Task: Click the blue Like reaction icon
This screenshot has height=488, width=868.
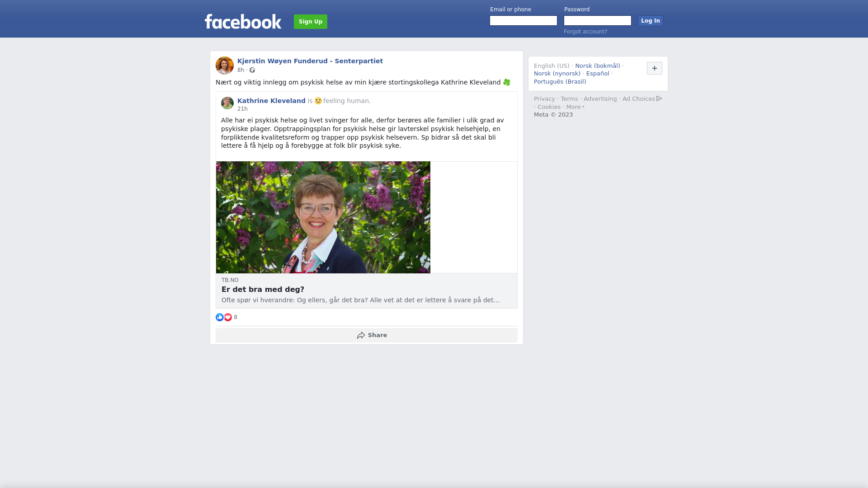Action: [x=220, y=317]
